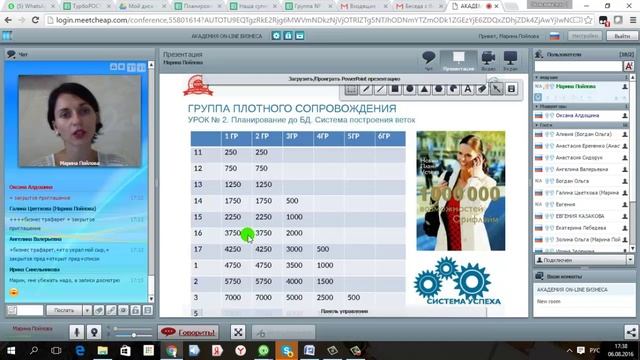Viewport: 640px width, 360px height.
Task: Click the Говорить! talk button
Action: click(x=188, y=332)
